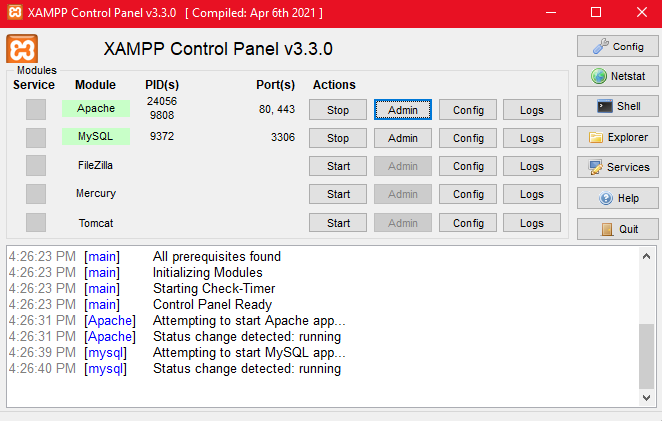Toggle Apache service install checkbox
662x421 pixels.
[36, 109]
